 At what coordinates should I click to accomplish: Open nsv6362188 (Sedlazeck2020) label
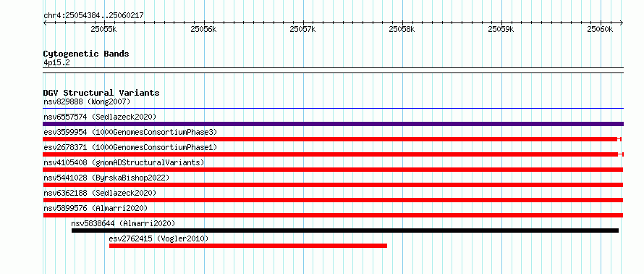tap(100, 193)
